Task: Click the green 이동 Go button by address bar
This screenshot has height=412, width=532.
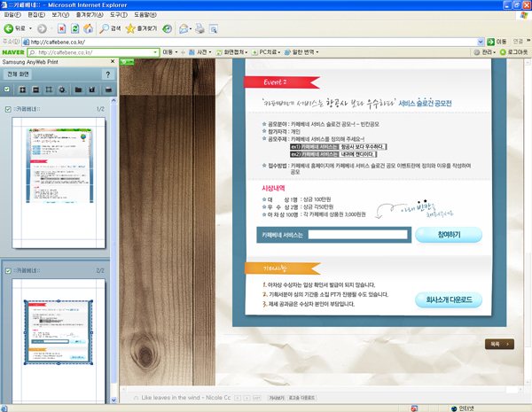Action: point(497,42)
